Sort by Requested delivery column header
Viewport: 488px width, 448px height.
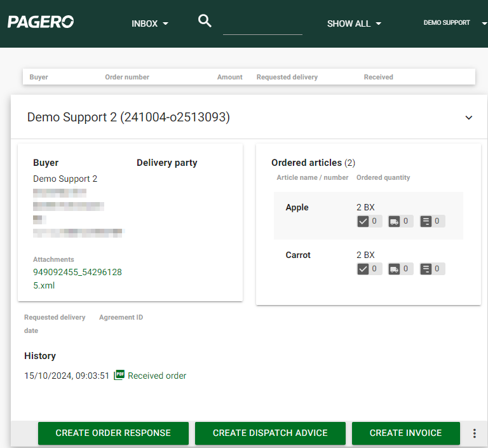click(x=287, y=77)
